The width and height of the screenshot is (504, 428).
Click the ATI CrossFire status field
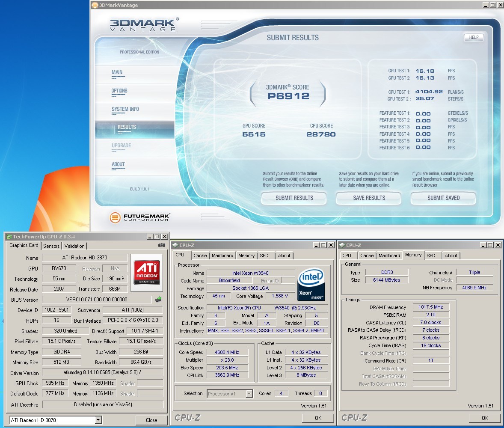[x=103, y=404]
